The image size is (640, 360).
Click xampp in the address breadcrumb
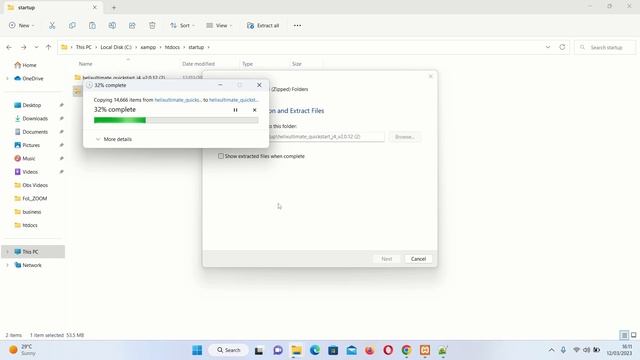(148, 47)
